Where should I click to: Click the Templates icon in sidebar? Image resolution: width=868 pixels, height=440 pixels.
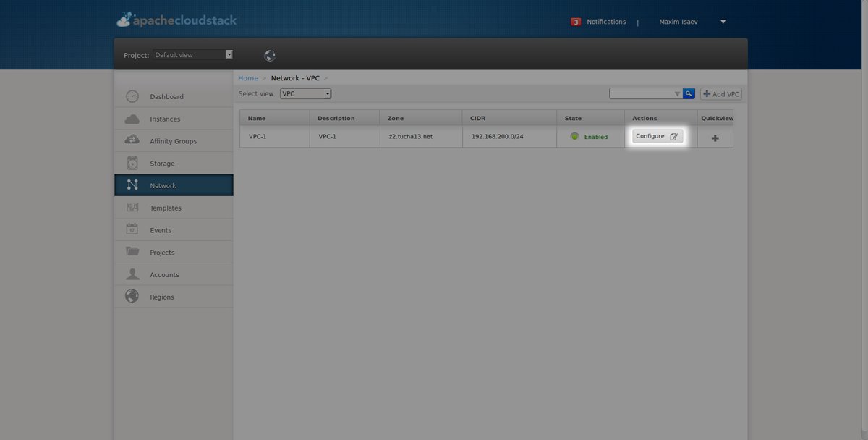click(132, 208)
